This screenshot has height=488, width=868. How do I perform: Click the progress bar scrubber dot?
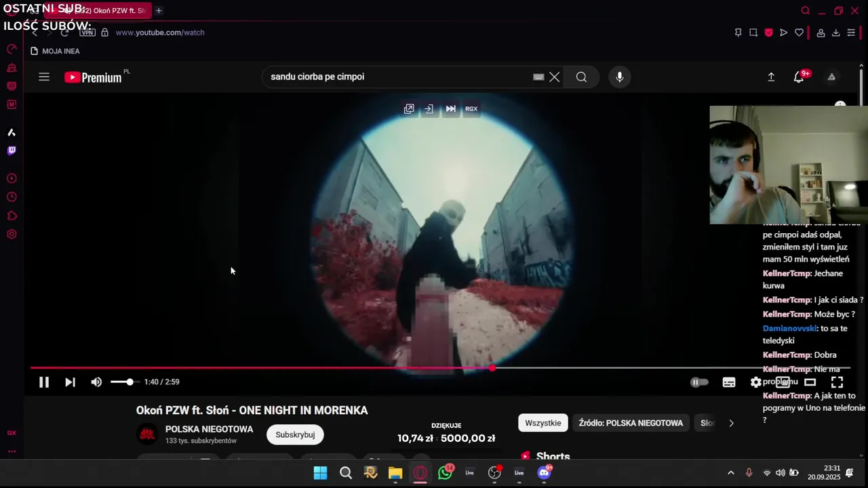click(492, 368)
